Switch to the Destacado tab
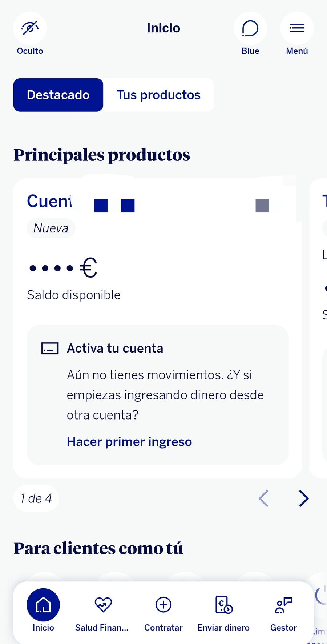 point(58,95)
